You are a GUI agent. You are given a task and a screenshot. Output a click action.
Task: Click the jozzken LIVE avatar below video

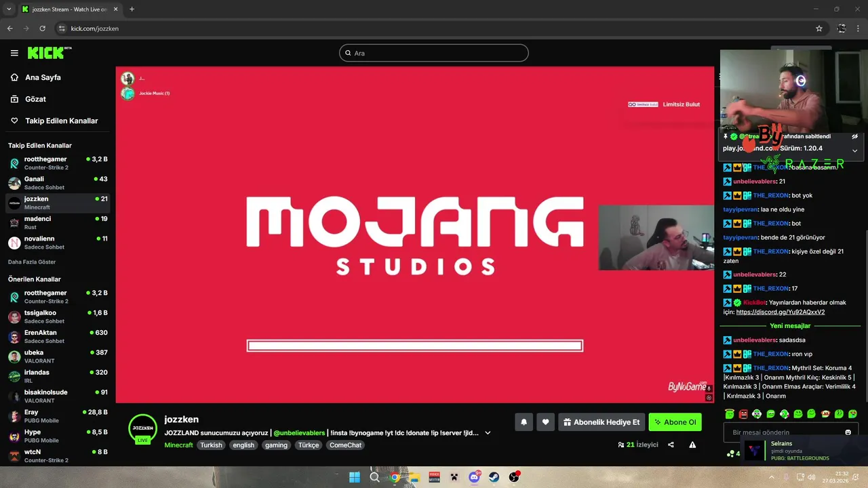click(x=142, y=429)
